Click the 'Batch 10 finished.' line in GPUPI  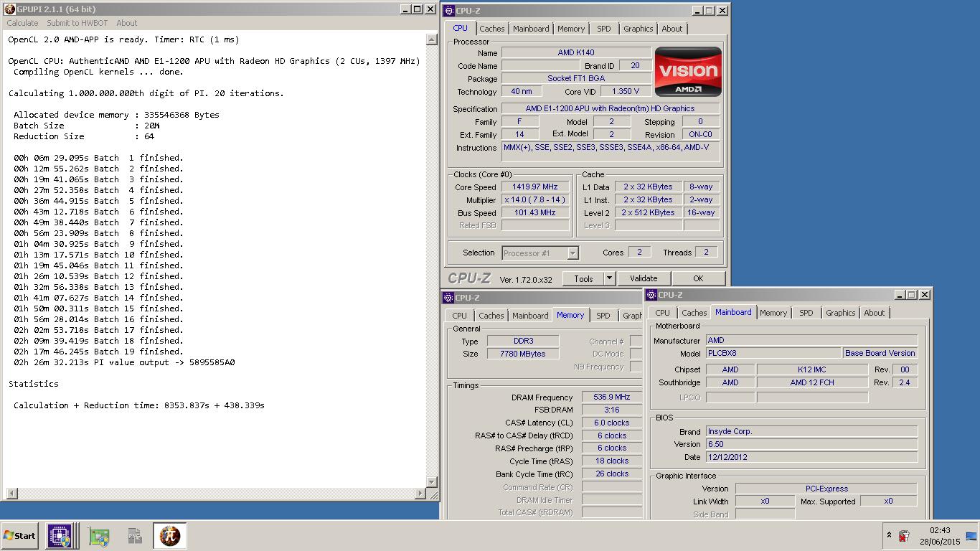98,255
